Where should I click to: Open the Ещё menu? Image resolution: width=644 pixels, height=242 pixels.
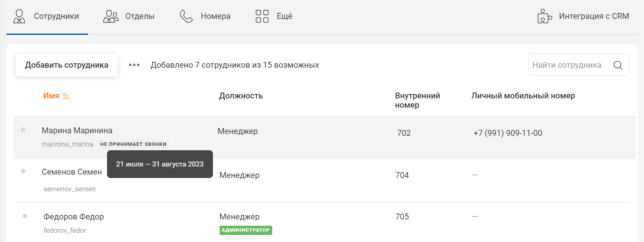[x=274, y=16]
